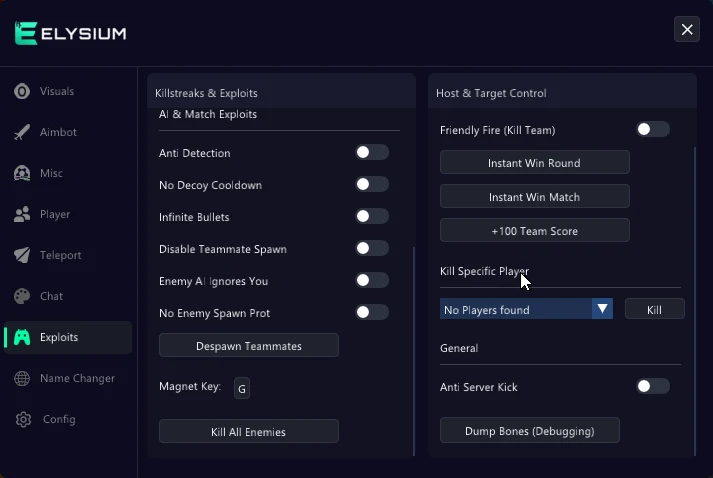Screen dimensions: 713x478
Task: Turn on Anti Server Kick
Action: pos(653,386)
